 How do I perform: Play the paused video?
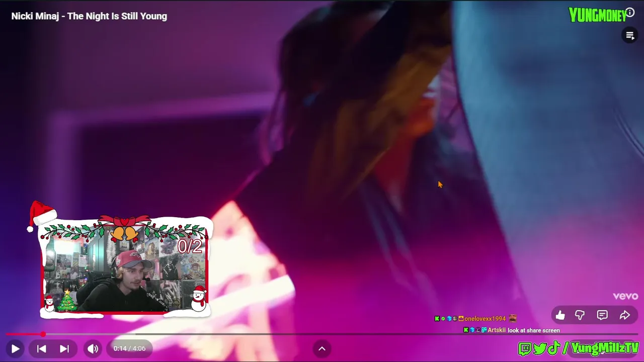click(x=15, y=348)
